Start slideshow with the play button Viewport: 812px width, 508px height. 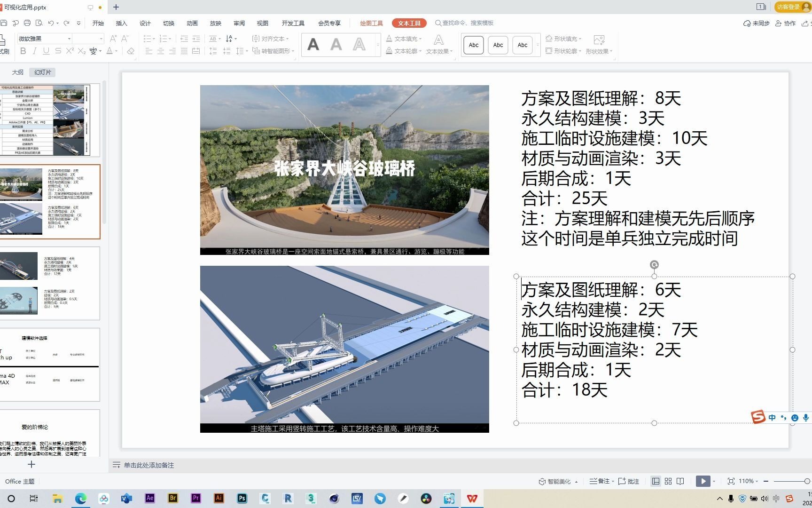703,481
